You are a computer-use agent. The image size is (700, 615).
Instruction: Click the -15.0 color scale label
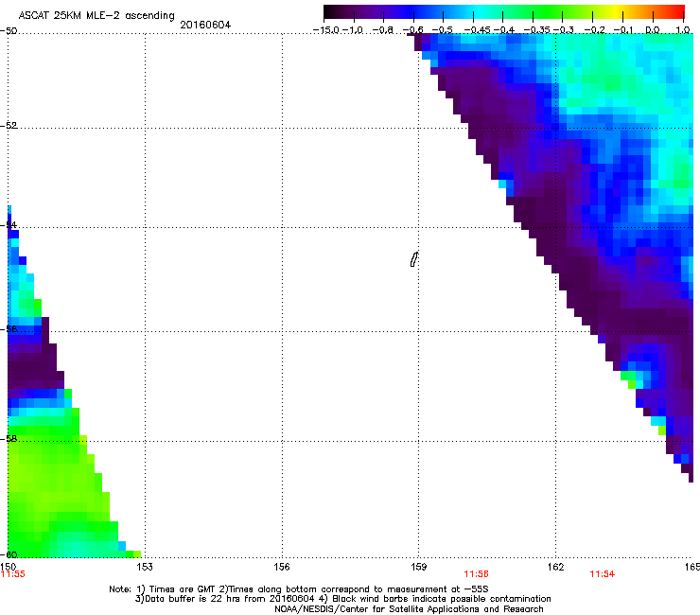point(326,30)
